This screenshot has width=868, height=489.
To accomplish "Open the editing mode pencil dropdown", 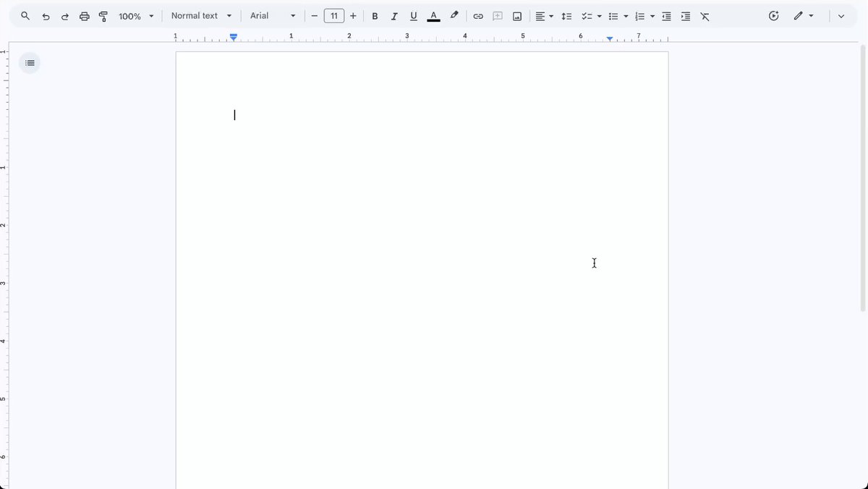I will (x=803, y=16).
